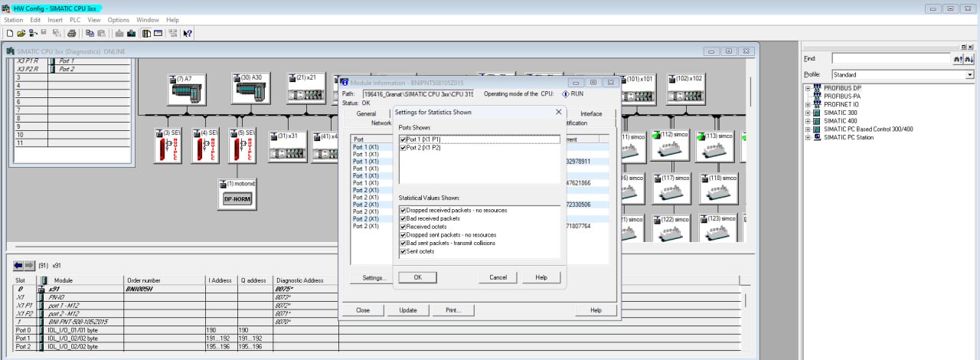Viewport: 980px width, 360px height.
Task: Select the (1) motiond DP-NORM device
Action: pos(236,195)
